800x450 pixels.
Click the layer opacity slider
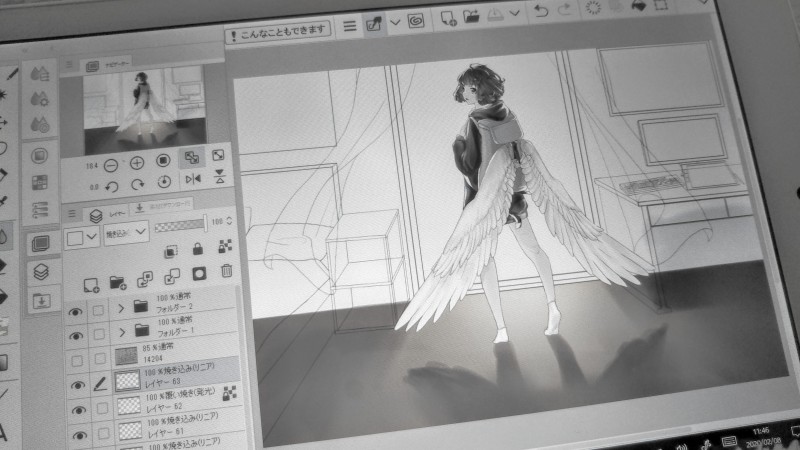[x=181, y=224]
